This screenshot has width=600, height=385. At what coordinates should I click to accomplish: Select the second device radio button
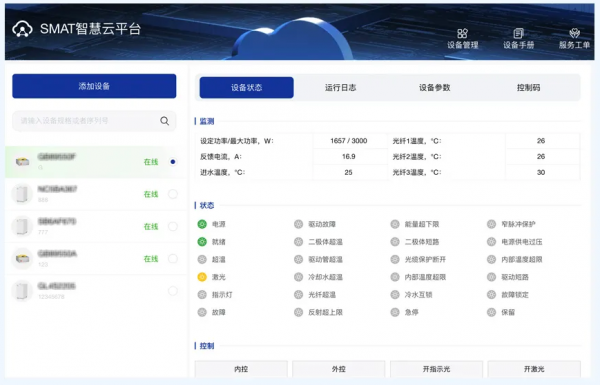tap(173, 194)
